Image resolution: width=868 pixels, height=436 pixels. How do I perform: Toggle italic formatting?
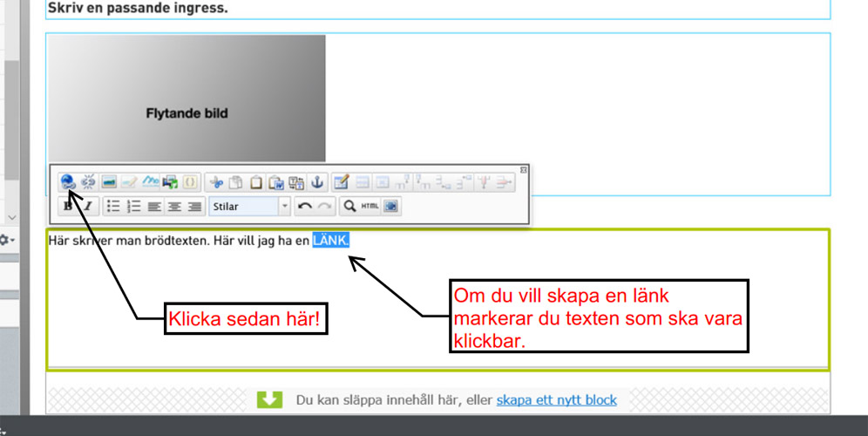pos(87,206)
